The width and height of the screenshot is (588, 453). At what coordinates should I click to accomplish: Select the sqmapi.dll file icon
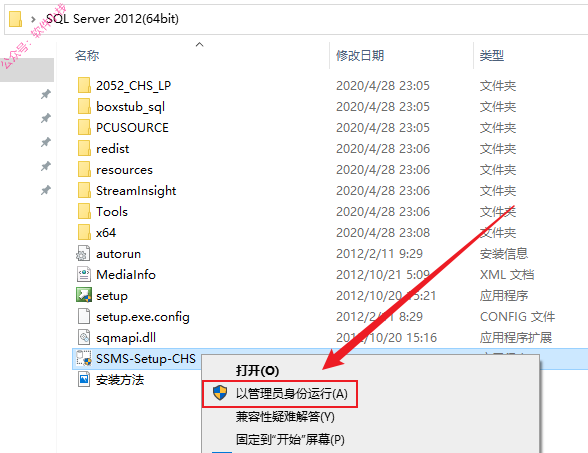coord(84,337)
